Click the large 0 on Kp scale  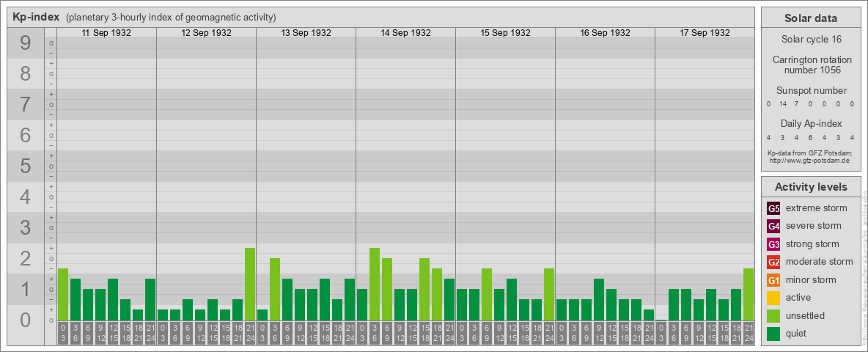pyautogui.click(x=26, y=320)
